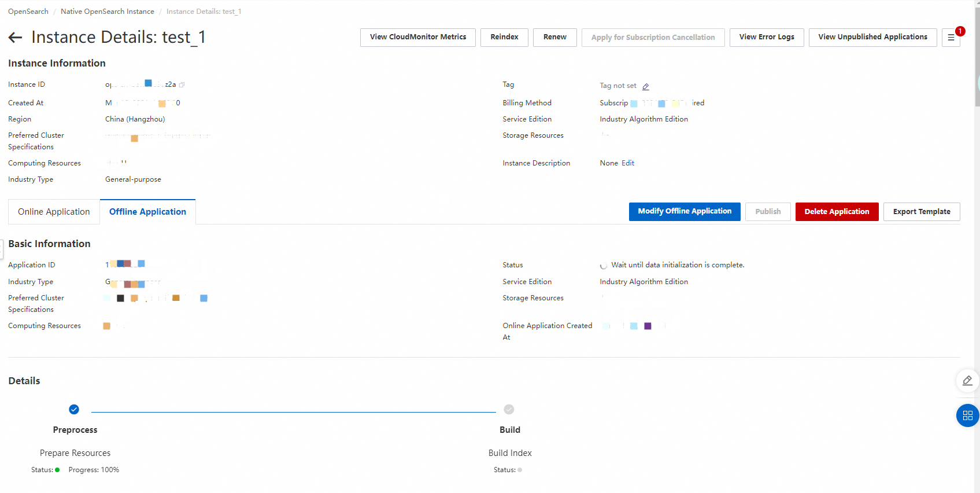Click the collapse handle on the left edge
The height and width of the screenshot is (493, 980).
tap(2, 249)
